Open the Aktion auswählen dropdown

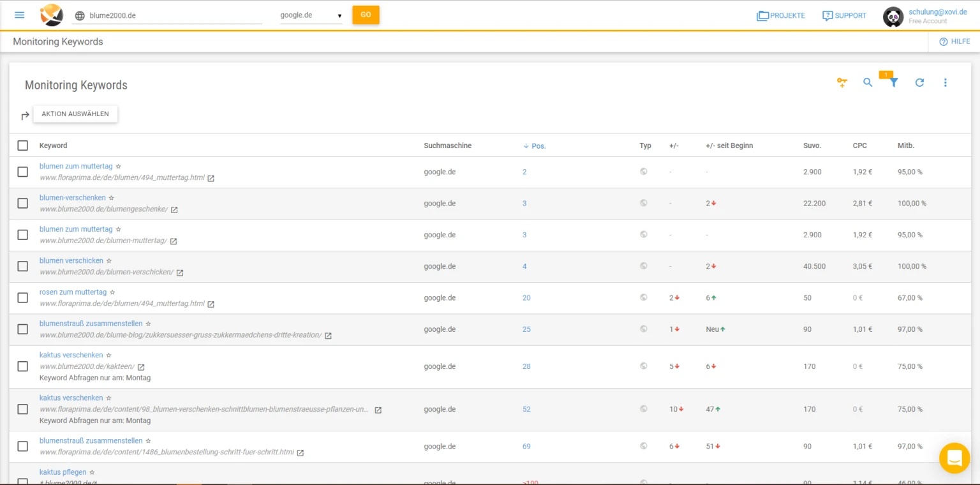[x=75, y=114]
